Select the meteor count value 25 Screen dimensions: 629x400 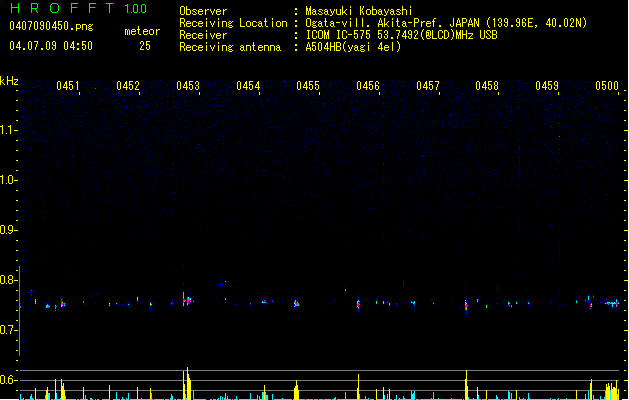pyautogui.click(x=145, y=46)
